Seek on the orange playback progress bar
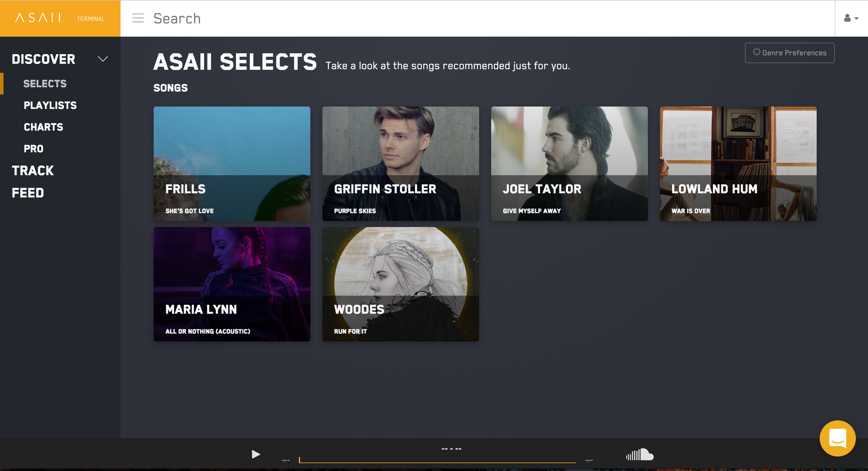The height and width of the screenshot is (471, 868). [x=437, y=461]
